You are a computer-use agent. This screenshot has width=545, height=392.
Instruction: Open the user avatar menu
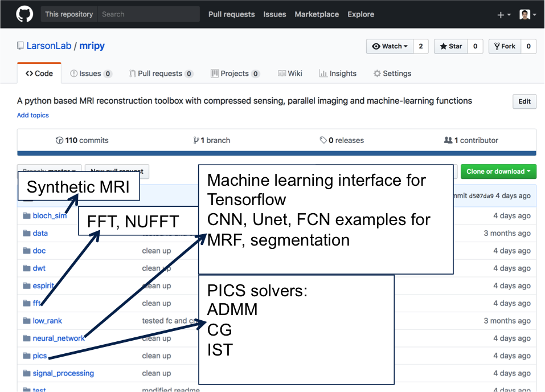click(527, 15)
